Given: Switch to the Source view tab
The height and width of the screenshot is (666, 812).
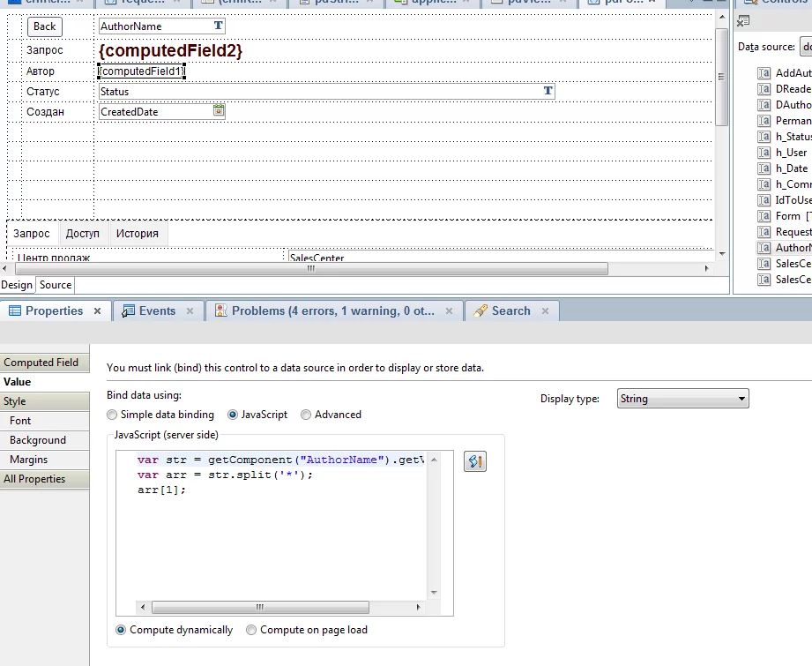Looking at the screenshot, I should (55, 285).
